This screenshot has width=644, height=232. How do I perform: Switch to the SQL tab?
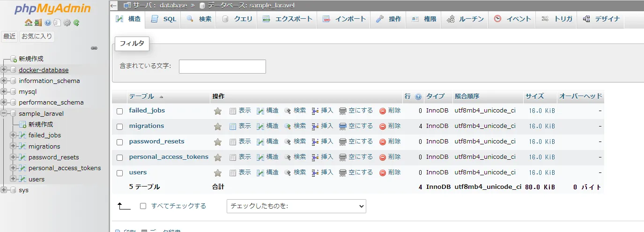163,19
